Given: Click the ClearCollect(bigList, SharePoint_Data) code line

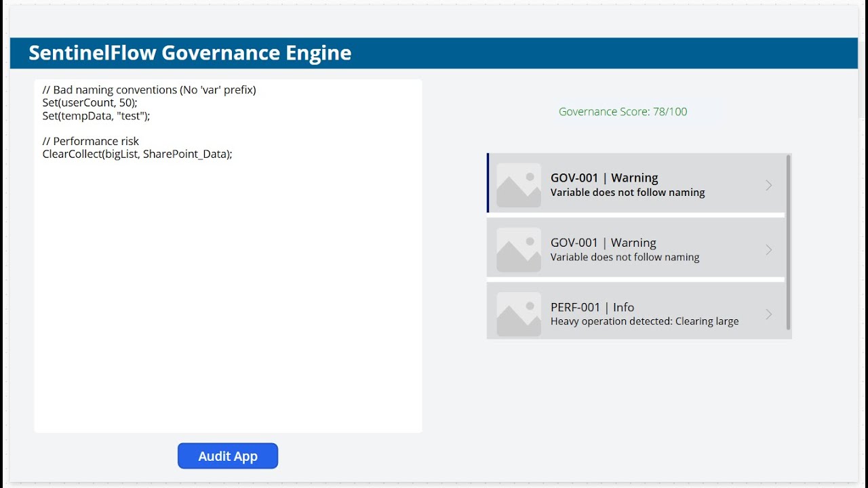Looking at the screenshot, I should click(x=137, y=154).
